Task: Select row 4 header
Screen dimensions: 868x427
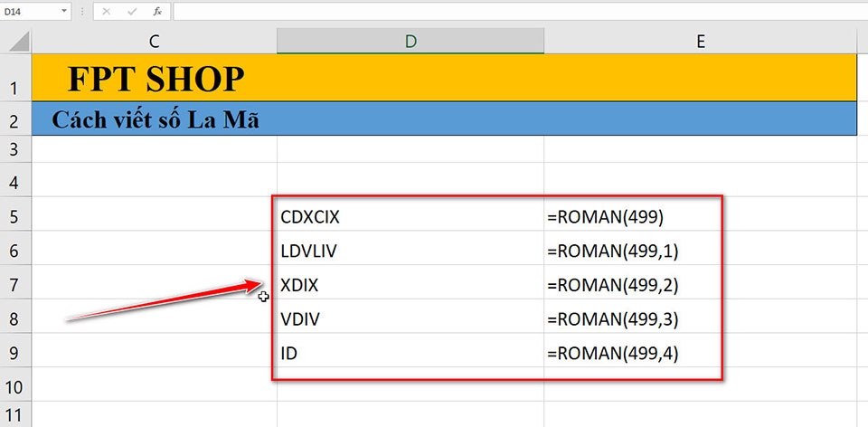Action: click(x=15, y=179)
